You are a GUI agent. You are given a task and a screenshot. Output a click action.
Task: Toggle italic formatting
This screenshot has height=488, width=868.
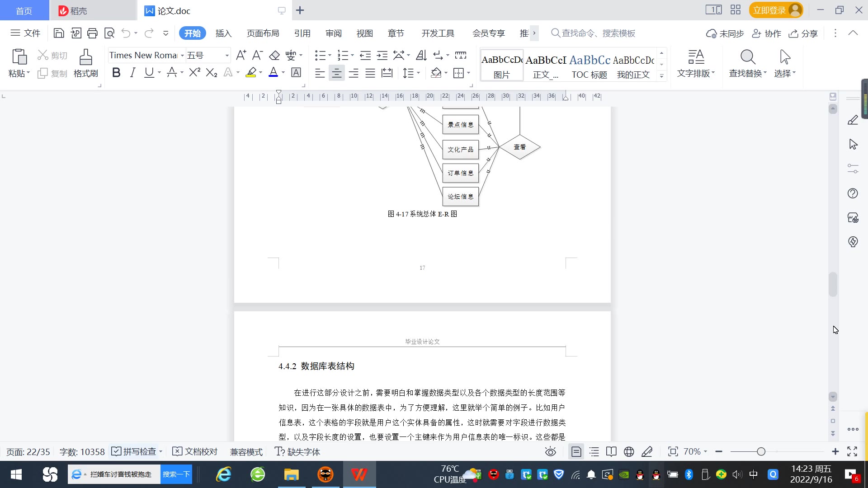point(132,73)
